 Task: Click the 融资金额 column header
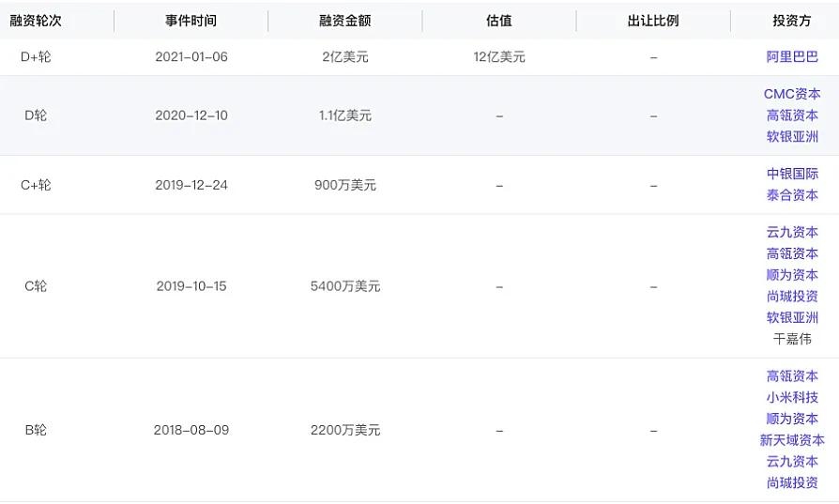point(344,20)
